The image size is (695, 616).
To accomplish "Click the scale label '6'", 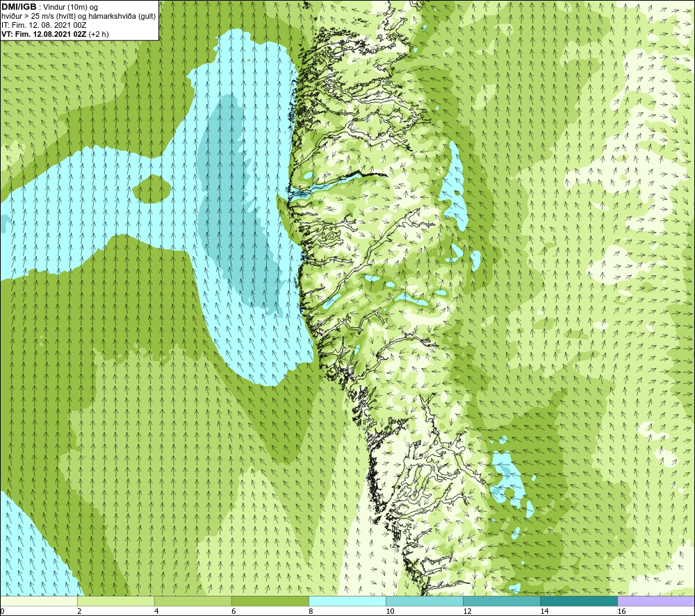I will click(x=234, y=611).
